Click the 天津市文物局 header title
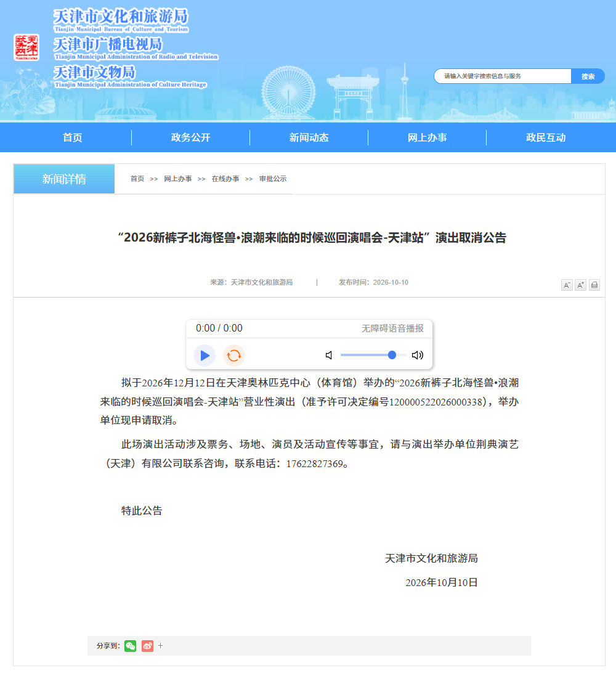Screen dimensions: 616x684 [x=94, y=72]
